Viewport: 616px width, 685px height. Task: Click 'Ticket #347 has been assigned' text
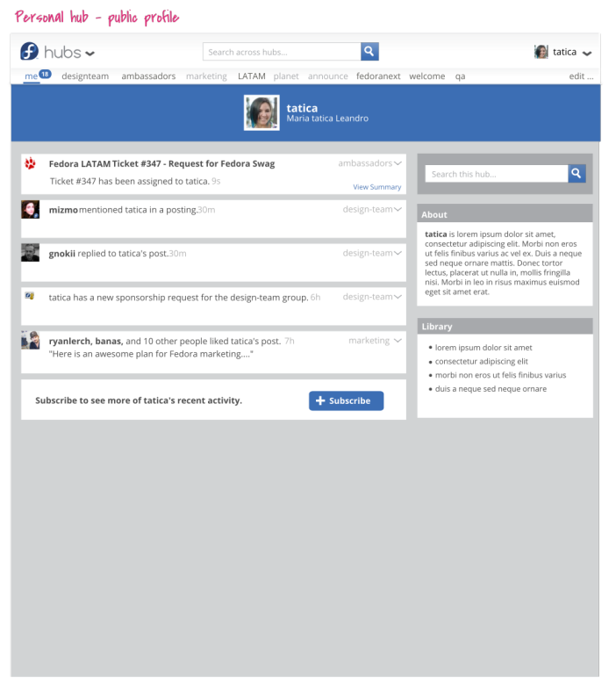pyautogui.click(x=130, y=181)
